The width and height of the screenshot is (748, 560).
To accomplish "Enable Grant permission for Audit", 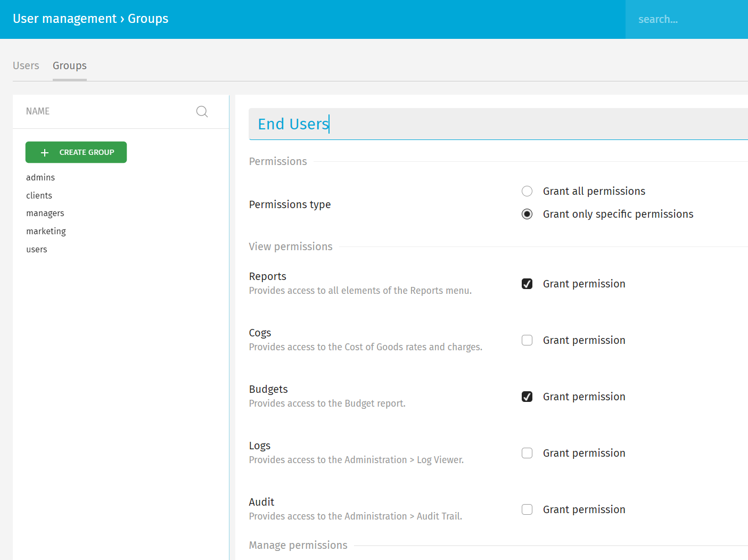I will tap(527, 509).
